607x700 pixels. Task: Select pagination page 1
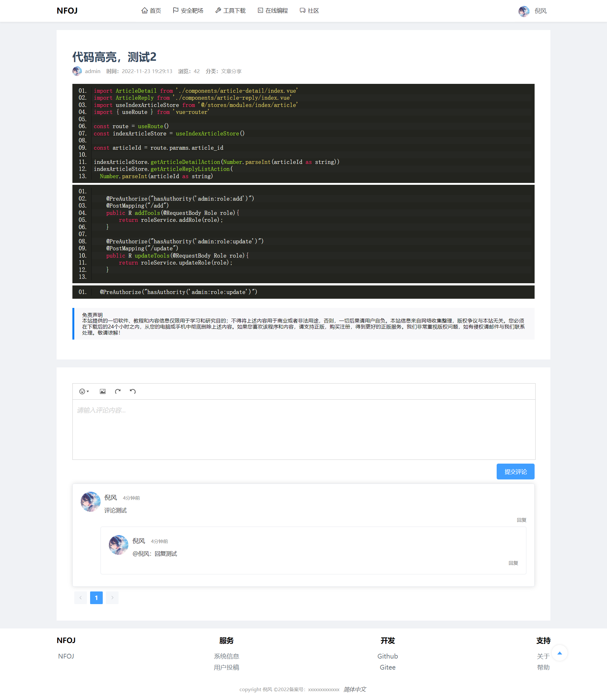pyautogui.click(x=96, y=598)
